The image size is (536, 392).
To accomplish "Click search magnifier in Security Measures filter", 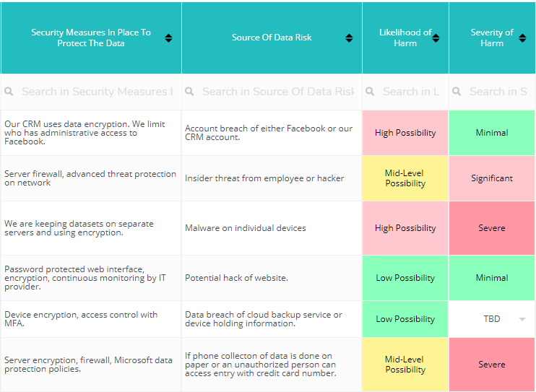I will [9, 92].
